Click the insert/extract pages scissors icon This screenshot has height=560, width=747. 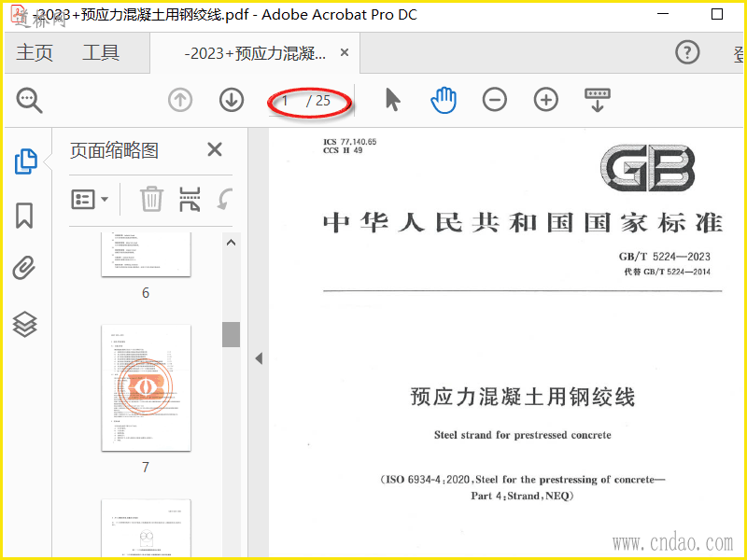coord(190,199)
